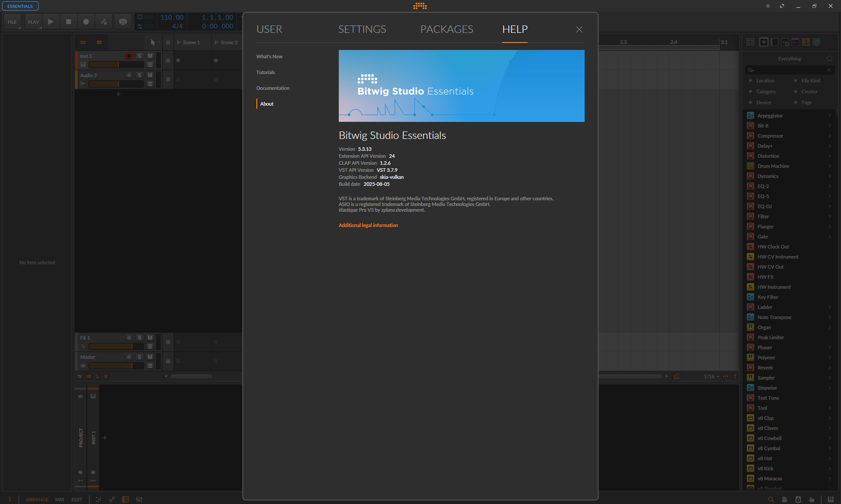
Task: Select Documentation in the Help sidebar
Action: pos(273,88)
